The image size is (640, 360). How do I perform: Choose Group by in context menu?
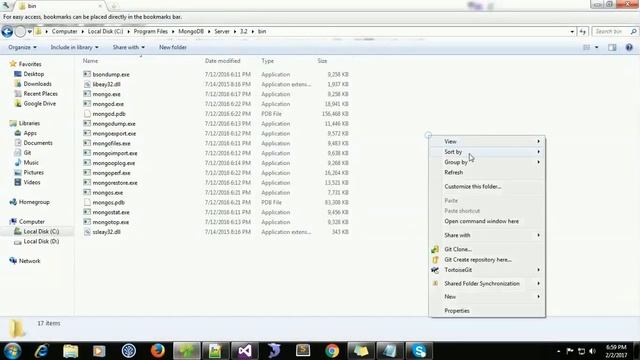(x=487, y=162)
